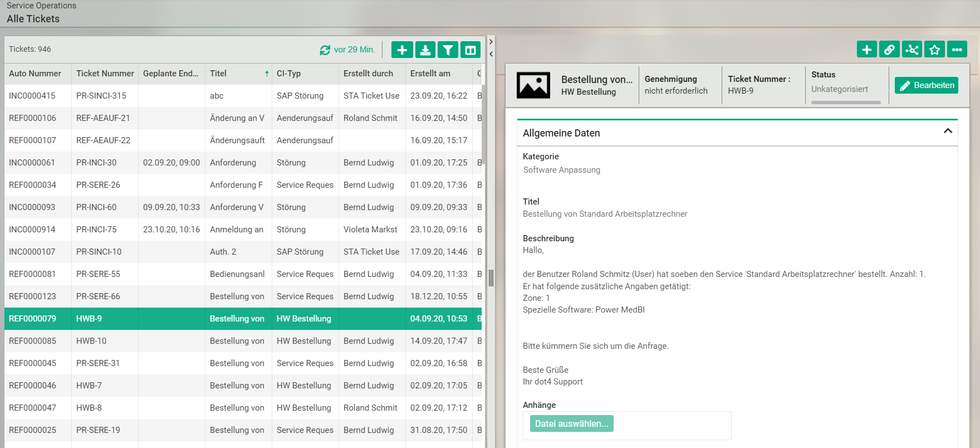980x448 pixels.
Task: Expand panel with right chevron arrow
Action: pyautogui.click(x=491, y=42)
